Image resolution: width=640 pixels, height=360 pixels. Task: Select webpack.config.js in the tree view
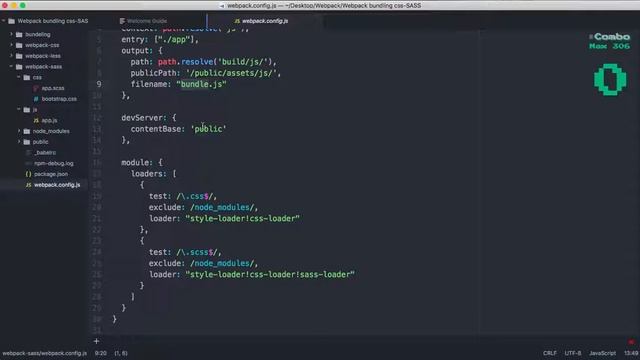click(57, 185)
